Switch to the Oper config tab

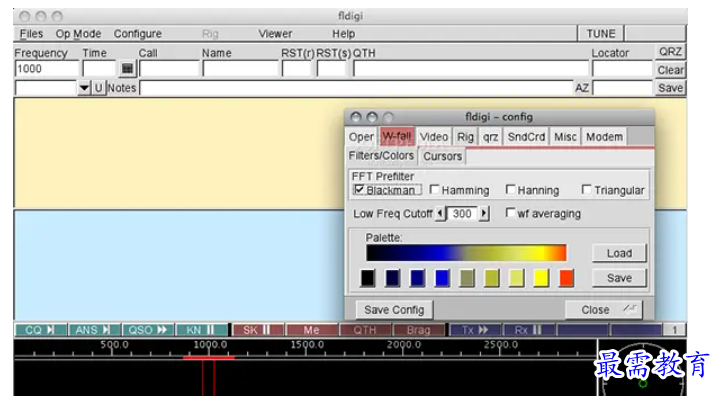(361, 137)
